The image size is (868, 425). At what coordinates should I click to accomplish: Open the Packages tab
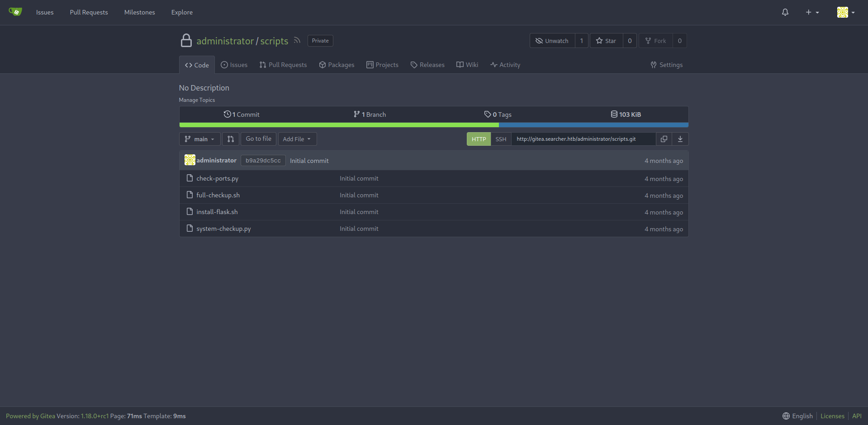click(337, 65)
